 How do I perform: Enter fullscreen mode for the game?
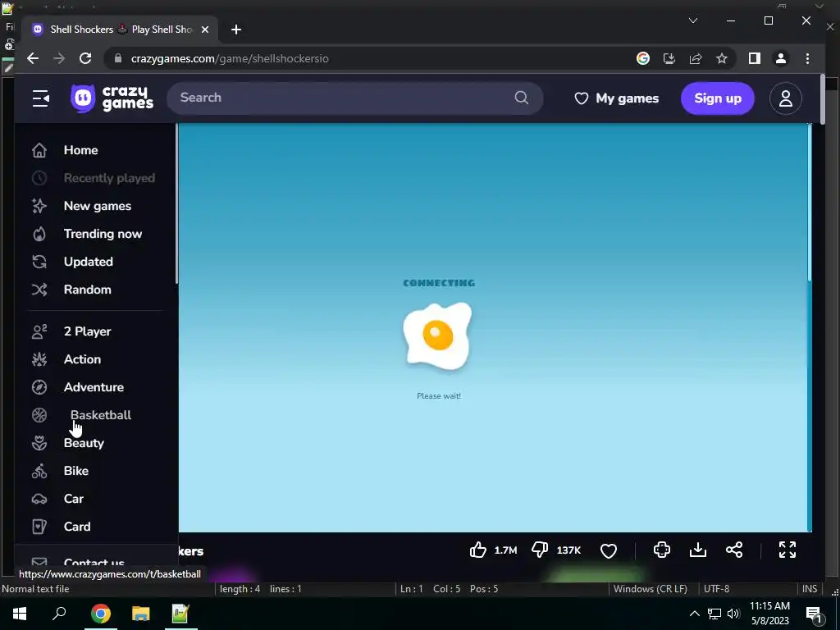point(787,550)
